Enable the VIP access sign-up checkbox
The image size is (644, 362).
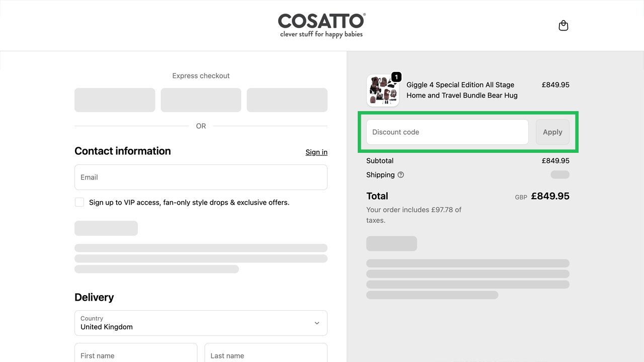(79, 202)
